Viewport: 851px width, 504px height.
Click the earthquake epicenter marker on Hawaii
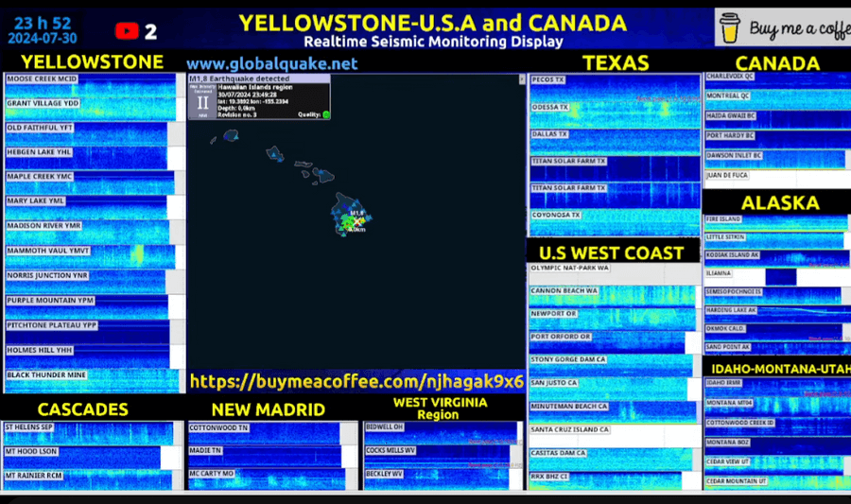(356, 221)
